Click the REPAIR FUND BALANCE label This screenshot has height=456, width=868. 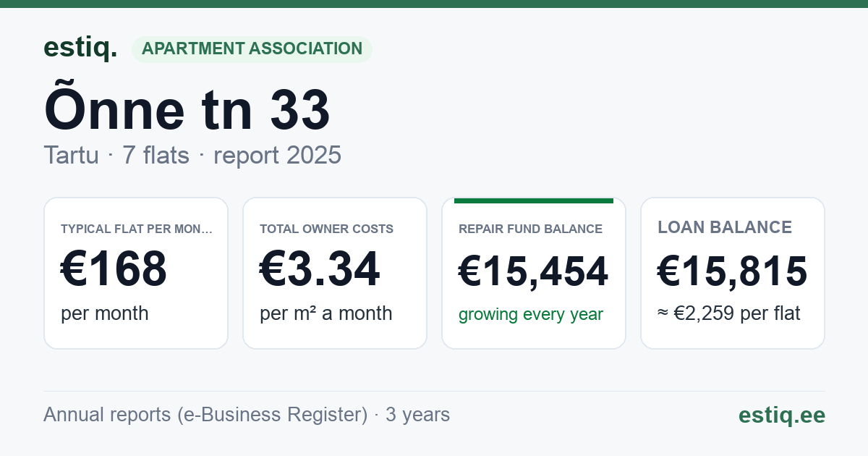530,229
